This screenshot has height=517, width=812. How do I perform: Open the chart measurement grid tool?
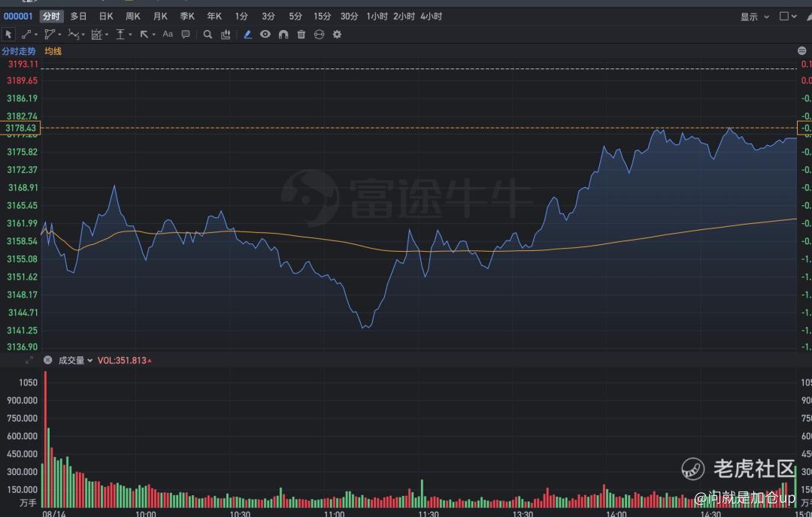click(x=96, y=35)
